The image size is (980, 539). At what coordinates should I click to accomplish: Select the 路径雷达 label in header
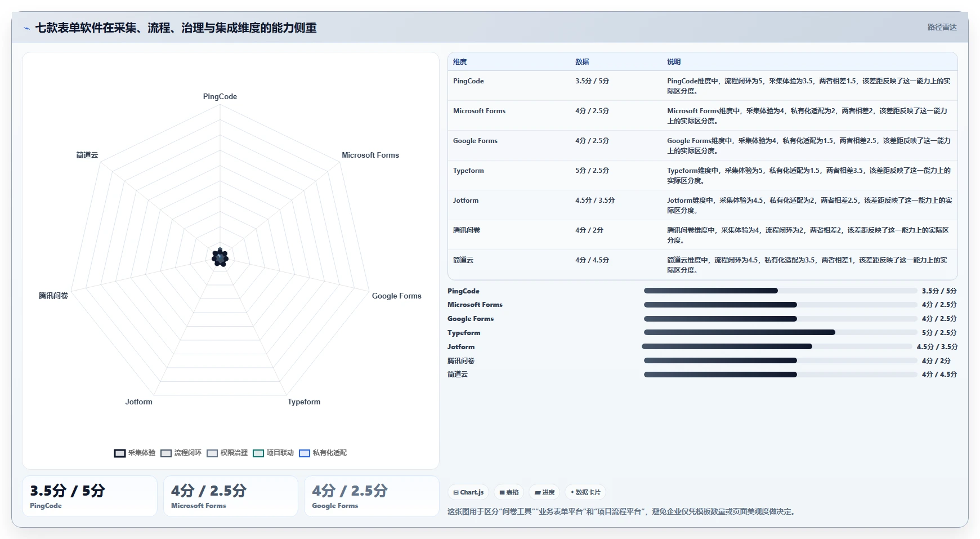click(942, 27)
